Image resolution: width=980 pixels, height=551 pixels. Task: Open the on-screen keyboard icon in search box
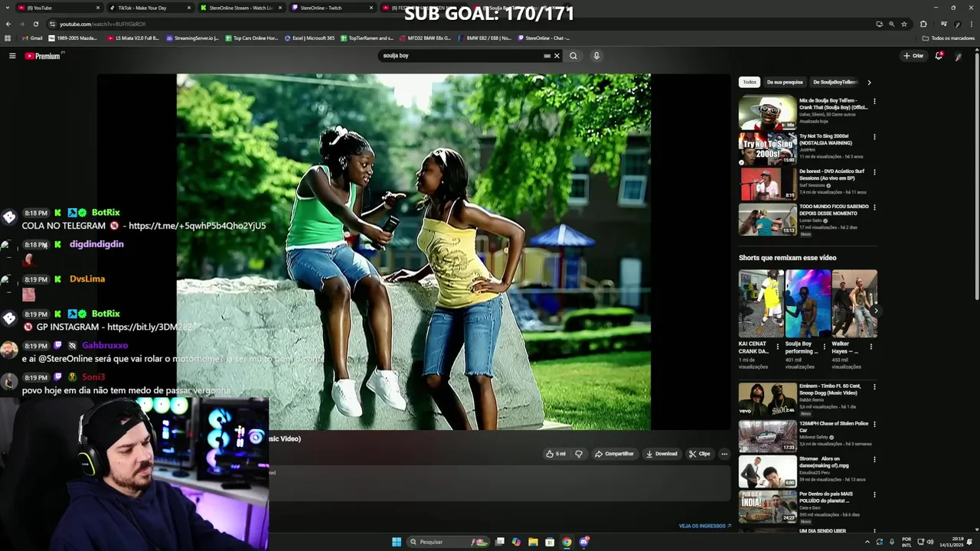(547, 56)
